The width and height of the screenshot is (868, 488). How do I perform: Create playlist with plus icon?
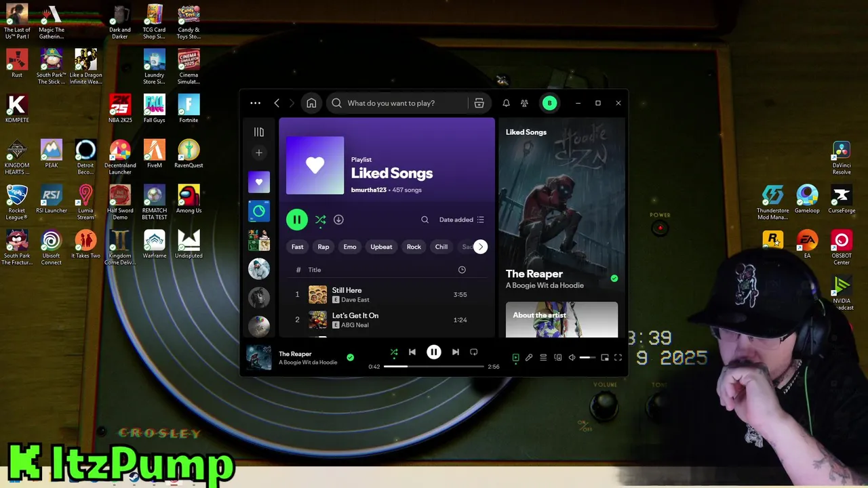258,152
